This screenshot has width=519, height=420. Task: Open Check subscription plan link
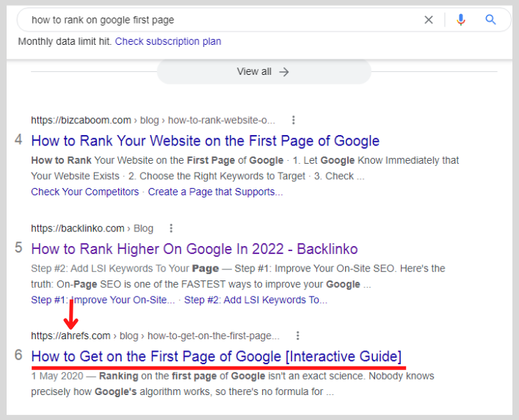168,41
